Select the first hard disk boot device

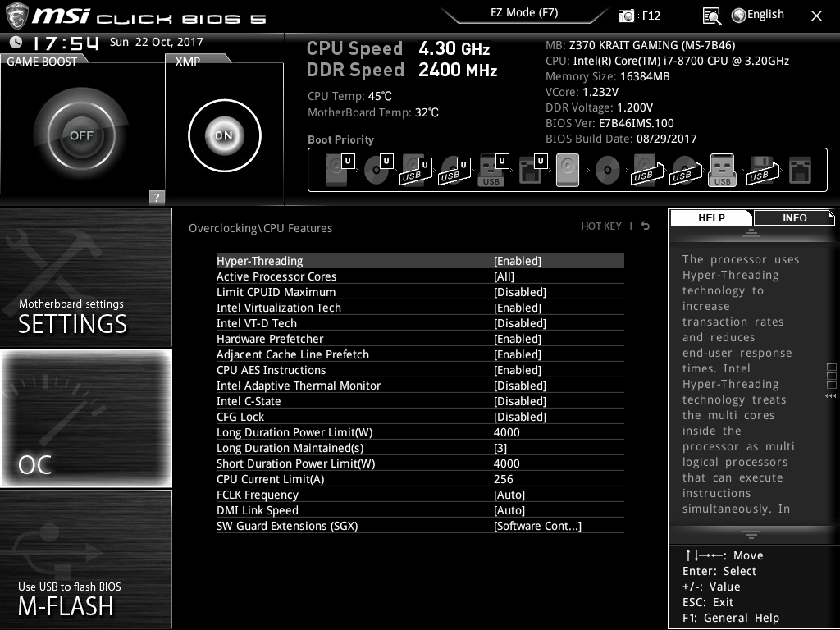tap(336, 171)
